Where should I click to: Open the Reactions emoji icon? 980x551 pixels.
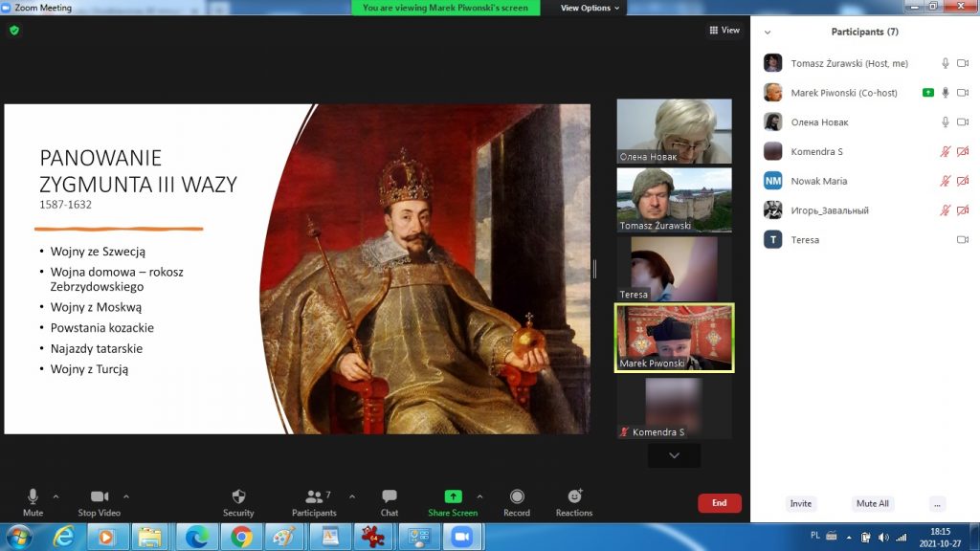[x=574, y=496]
